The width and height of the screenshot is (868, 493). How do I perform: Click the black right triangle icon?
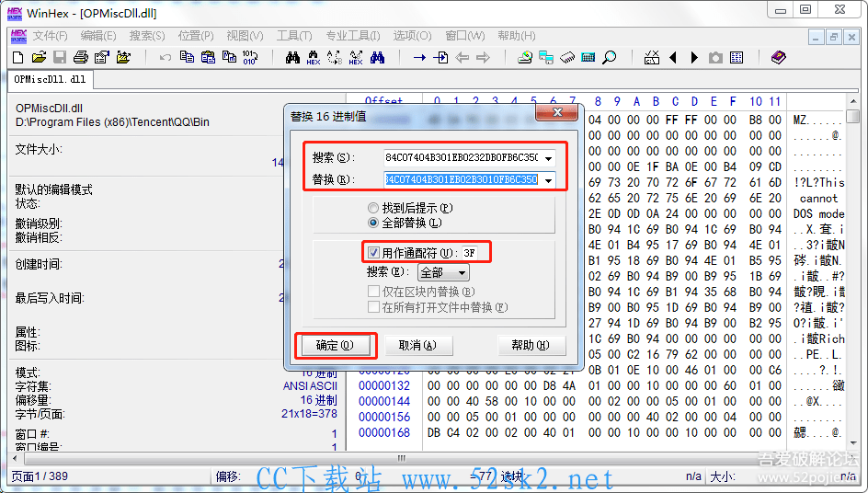tap(694, 58)
